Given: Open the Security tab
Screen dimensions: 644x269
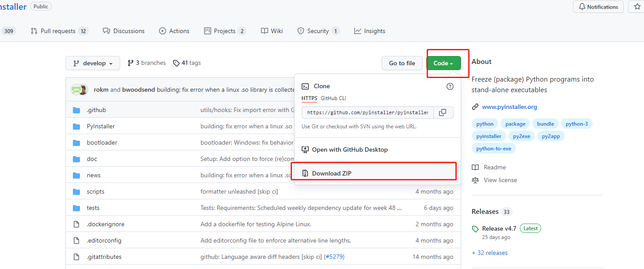Looking at the screenshot, I should (318, 31).
